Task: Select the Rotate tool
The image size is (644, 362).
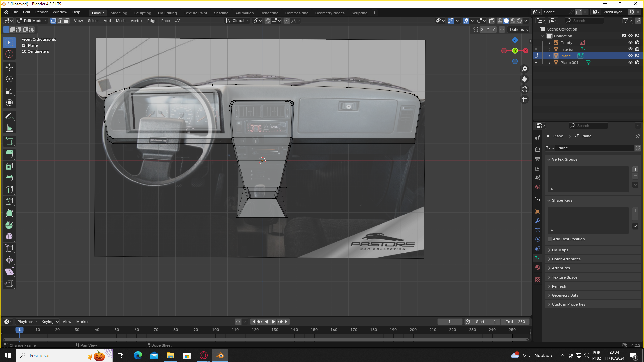Action: click(x=9, y=79)
